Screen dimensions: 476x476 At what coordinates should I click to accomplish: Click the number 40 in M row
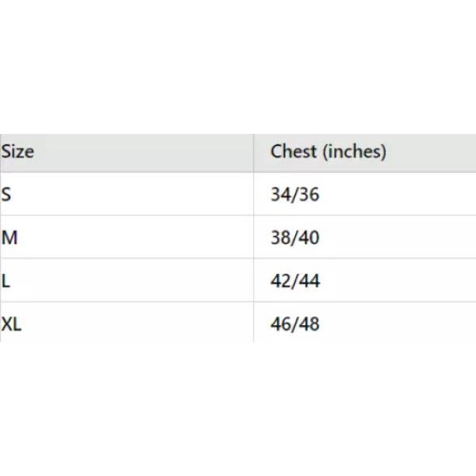tap(309, 237)
